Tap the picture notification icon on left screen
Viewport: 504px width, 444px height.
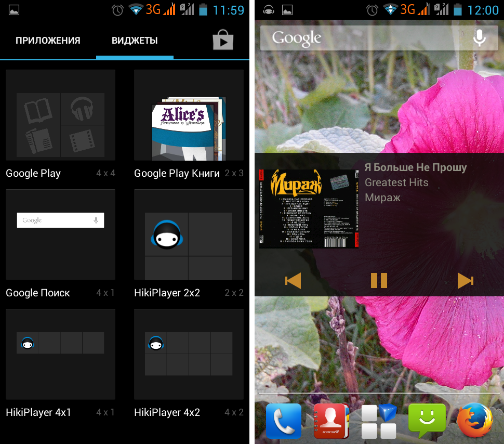click(x=14, y=10)
